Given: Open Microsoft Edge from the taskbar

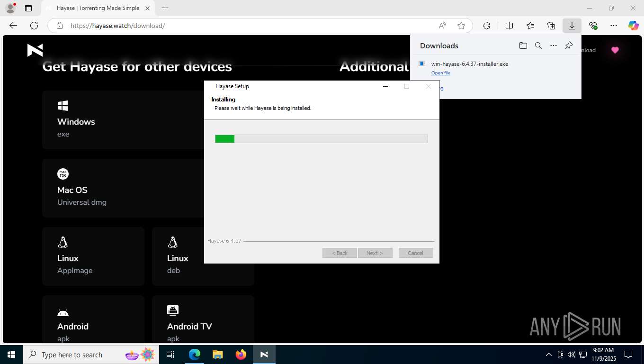Looking at the screenshot, I should coord(195,355).
